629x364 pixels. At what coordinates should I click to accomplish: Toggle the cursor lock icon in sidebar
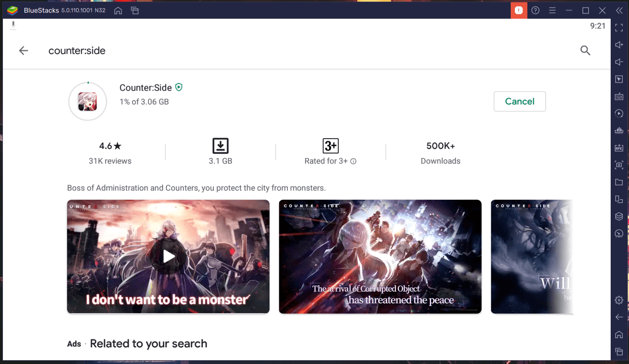tap(619, 79)
